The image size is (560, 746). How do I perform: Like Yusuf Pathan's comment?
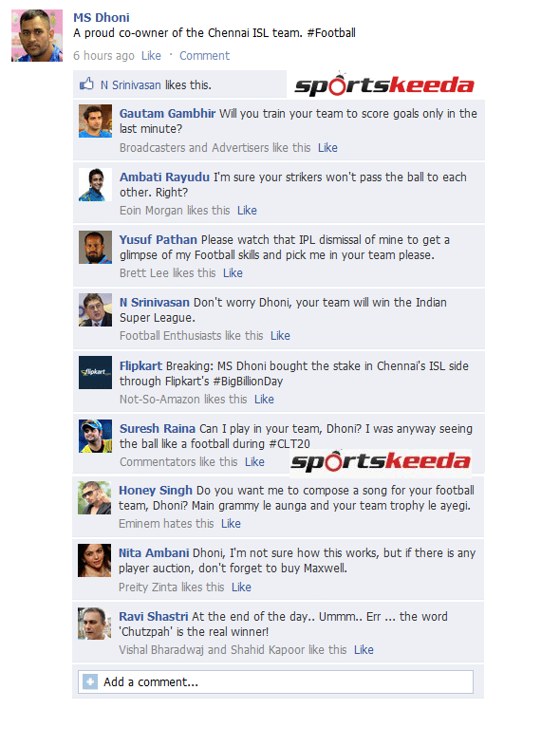click(x=233, y=273)
